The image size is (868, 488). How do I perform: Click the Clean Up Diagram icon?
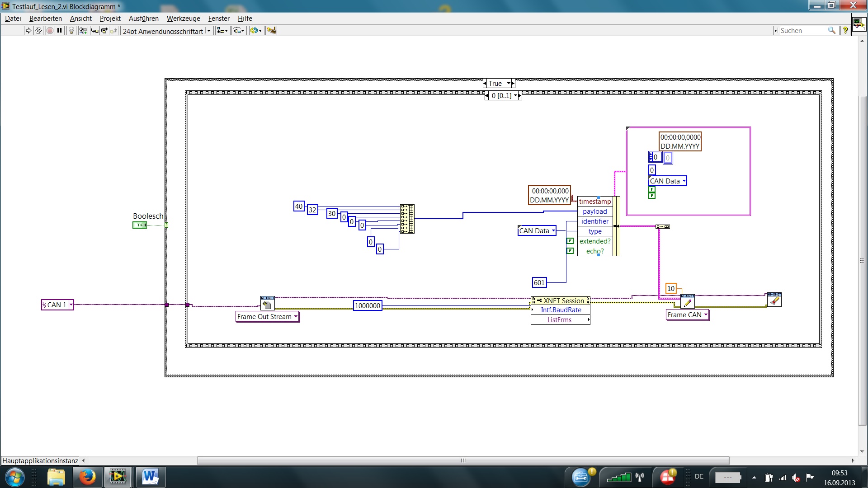(x=271, y=31)
